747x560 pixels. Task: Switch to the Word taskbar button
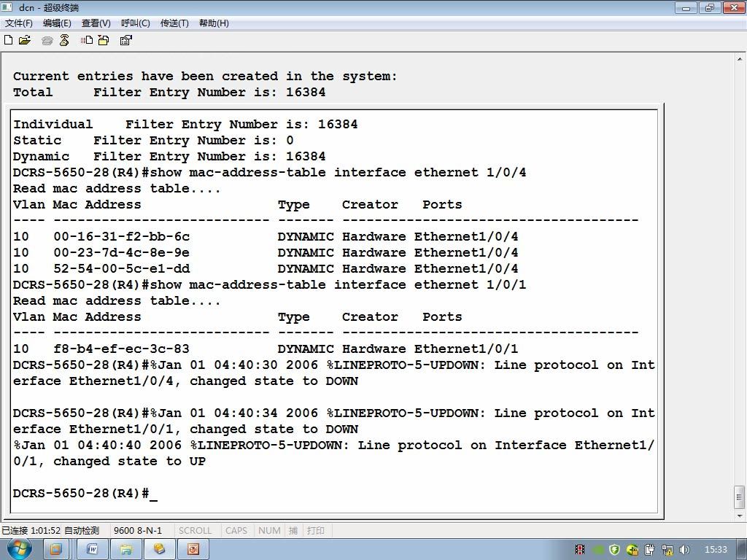[x=93, y=550]
